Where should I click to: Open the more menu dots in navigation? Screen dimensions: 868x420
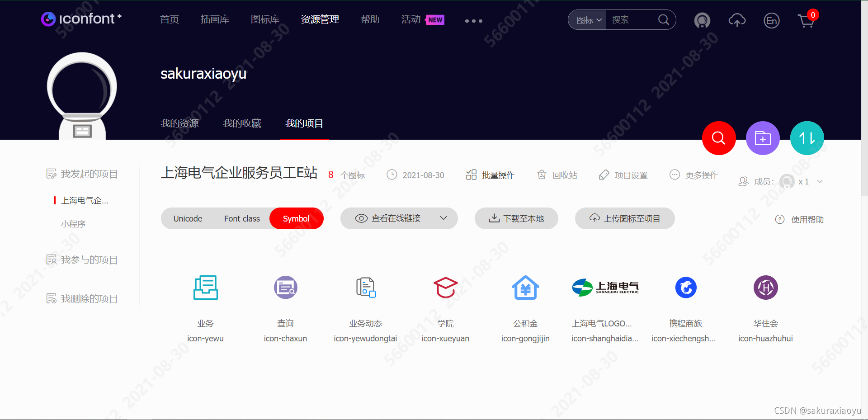point(474,21)
